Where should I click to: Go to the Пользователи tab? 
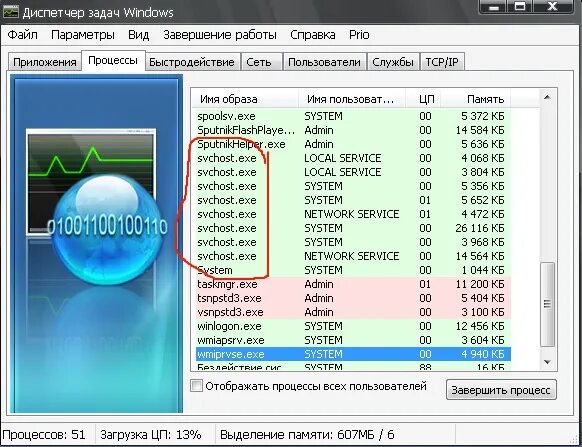[x=324, y=62]
